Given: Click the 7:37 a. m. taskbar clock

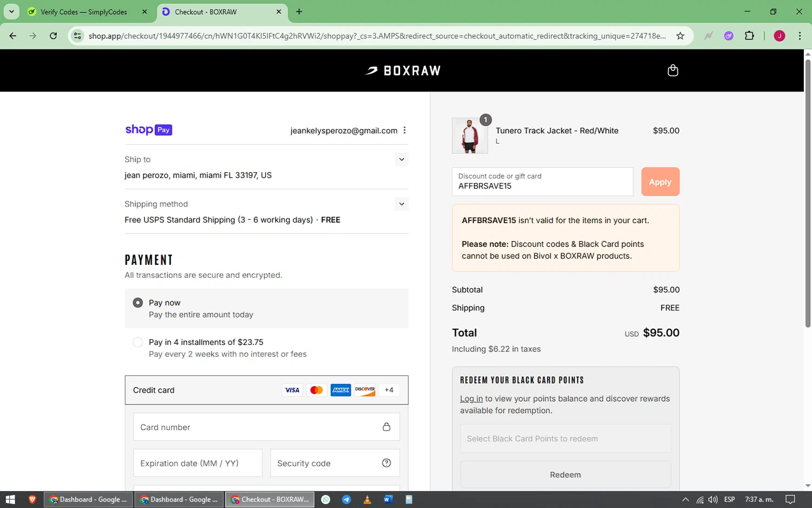Looking at the screenshot, I should 759,499.
